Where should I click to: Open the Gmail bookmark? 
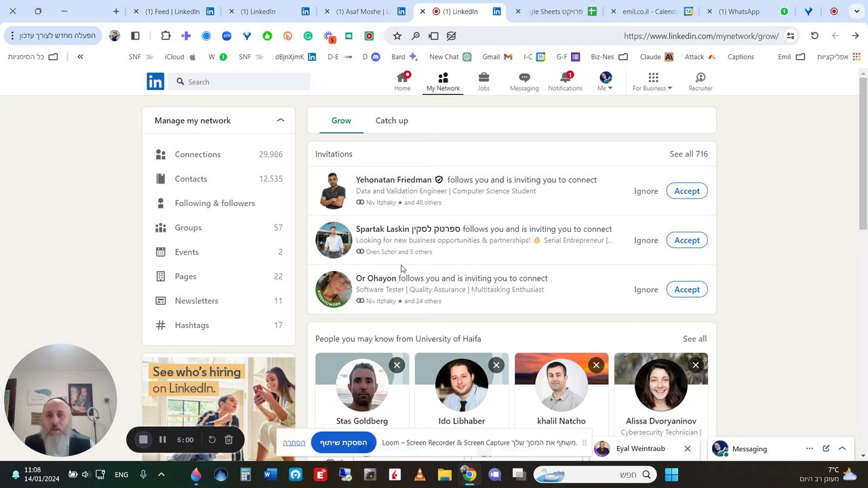pyautogui.click(x=497, y=57)
